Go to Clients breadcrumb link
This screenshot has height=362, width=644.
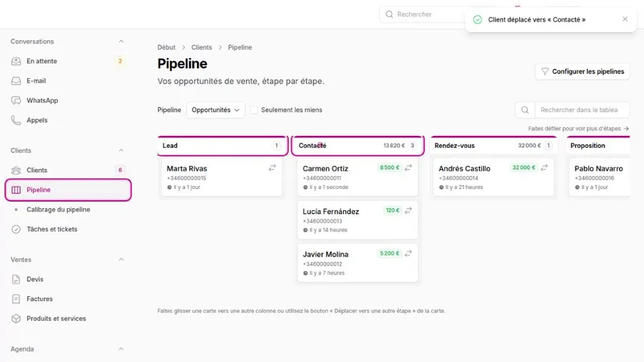201,47
